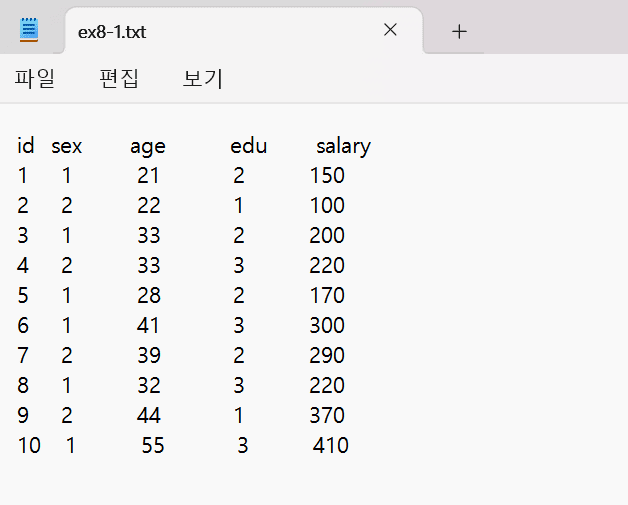Click the age value 41
The height and width of the screenshot is (505, 628).
pyautogui.click(x=148, y=326)
